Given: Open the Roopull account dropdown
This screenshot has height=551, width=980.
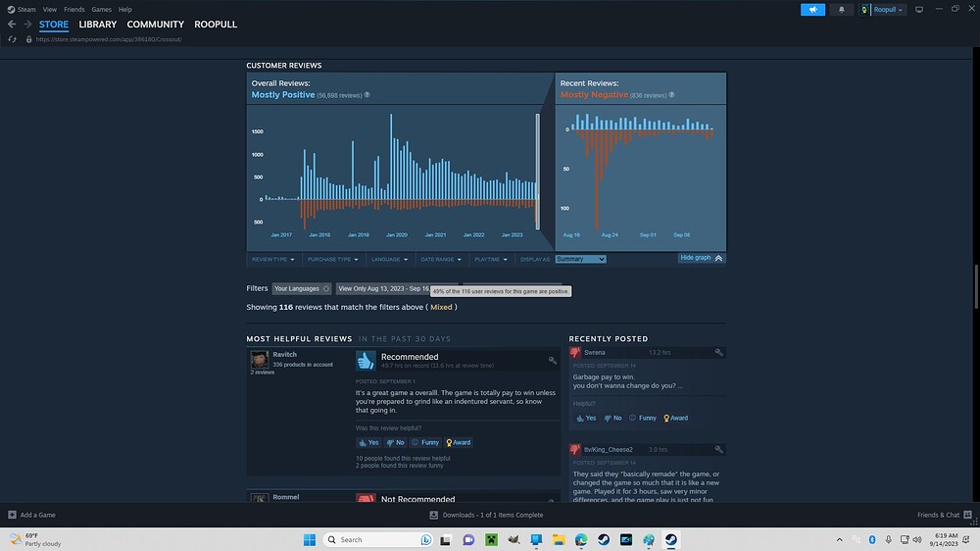Looking at the screenshot, I should click(882, 10).
